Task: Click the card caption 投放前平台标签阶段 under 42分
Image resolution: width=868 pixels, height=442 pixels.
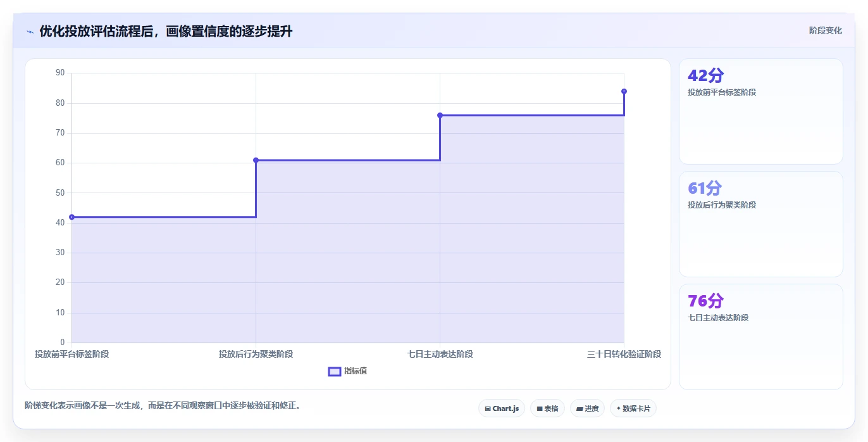Action: [722, 92]
